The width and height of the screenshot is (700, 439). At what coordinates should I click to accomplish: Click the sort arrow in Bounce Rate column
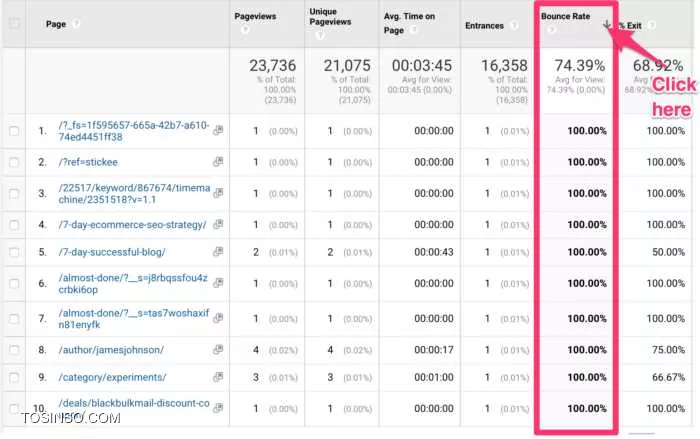point(606,24)
